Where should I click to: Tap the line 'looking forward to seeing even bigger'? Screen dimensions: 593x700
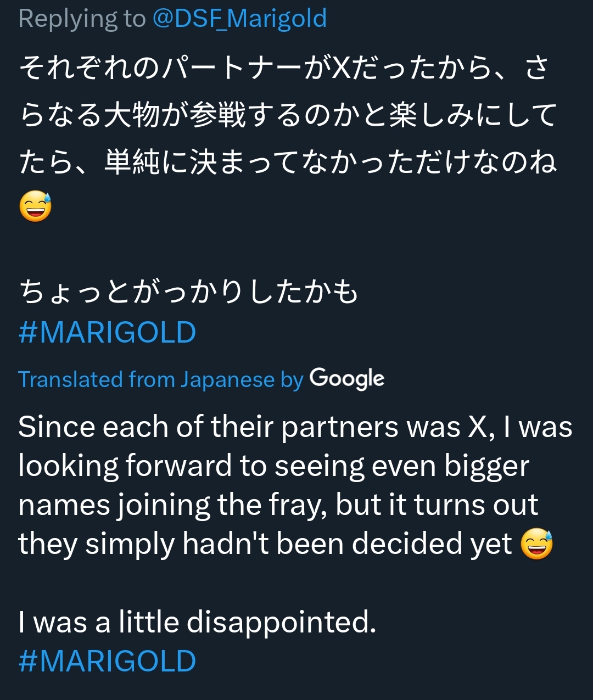tap(273, 467)
